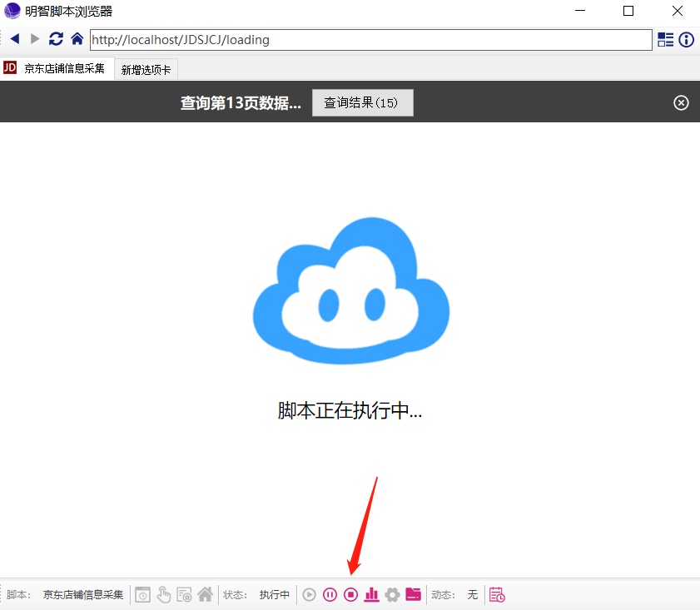This screenshot has width=700, height=610.
Task: Open the script list panel icon beside the address bar
Action: coord(665,40)
